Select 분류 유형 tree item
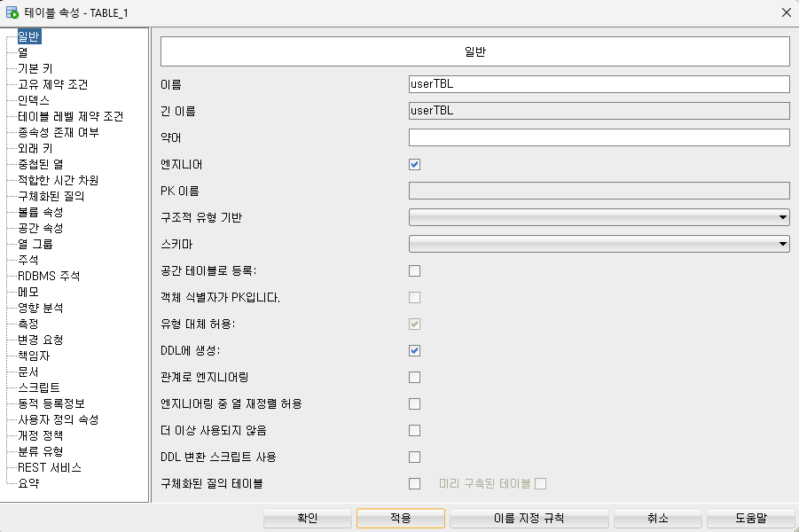The width and height of the screenshot is (799, 532). pos(41,451)
